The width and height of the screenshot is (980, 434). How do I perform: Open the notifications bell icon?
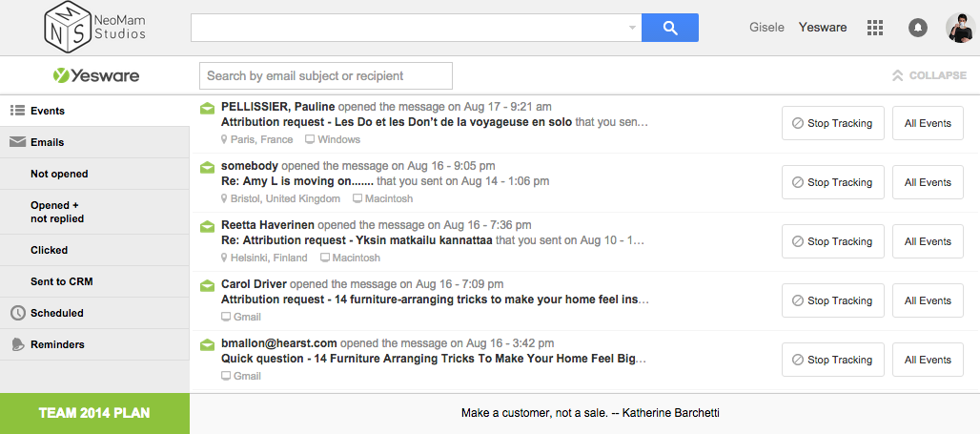click(x=917, y=28)
